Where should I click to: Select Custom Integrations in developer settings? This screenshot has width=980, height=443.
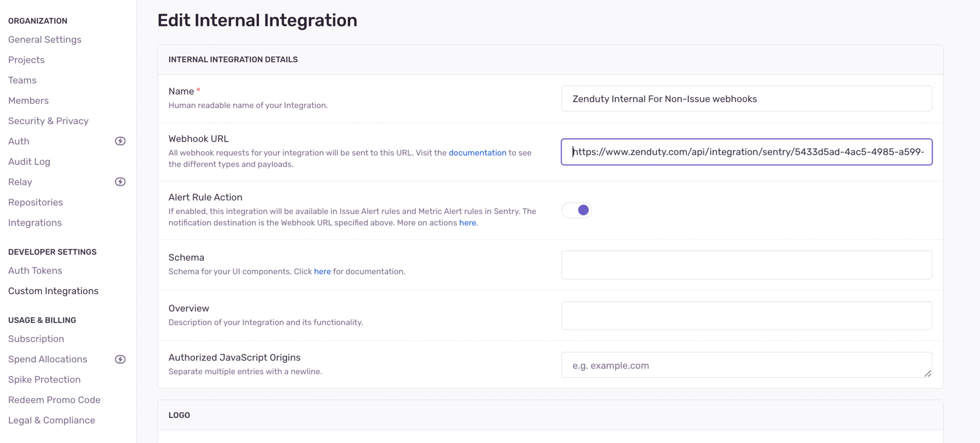pos(53,291)
